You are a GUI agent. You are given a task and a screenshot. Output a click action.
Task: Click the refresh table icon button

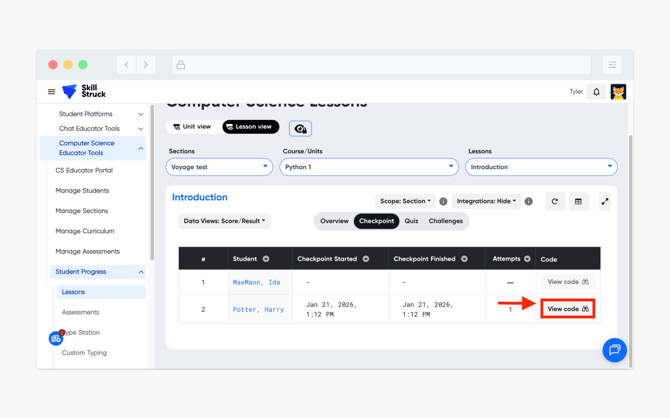pos(555,201)
